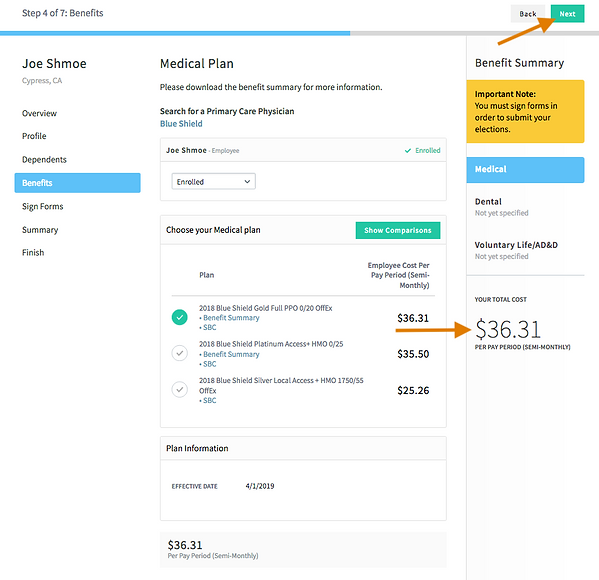Image resolution: width=599 pixels, height=580 pixels.
Task: Open the Blue Shield physician search link
Action: click(181, 124)
